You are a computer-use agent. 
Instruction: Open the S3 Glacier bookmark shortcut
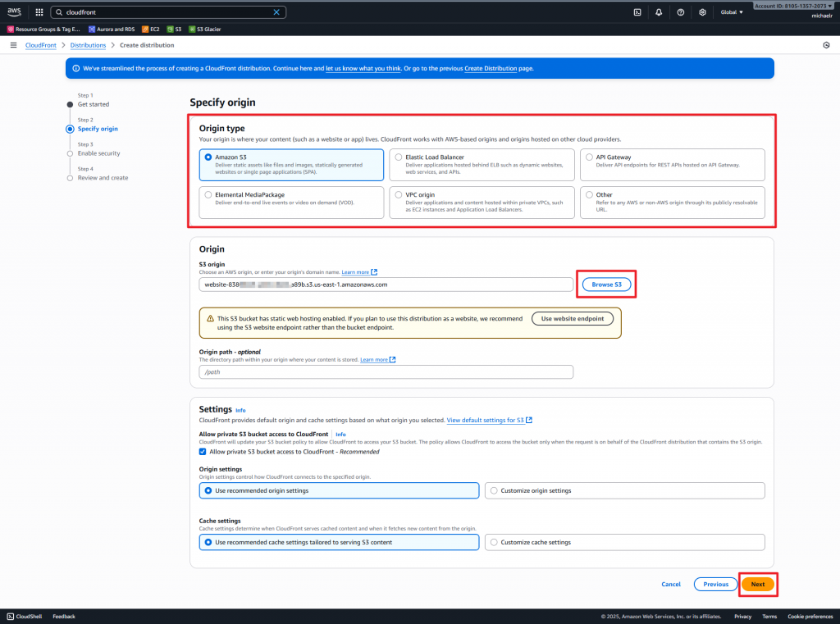click(x=204, y=29)
